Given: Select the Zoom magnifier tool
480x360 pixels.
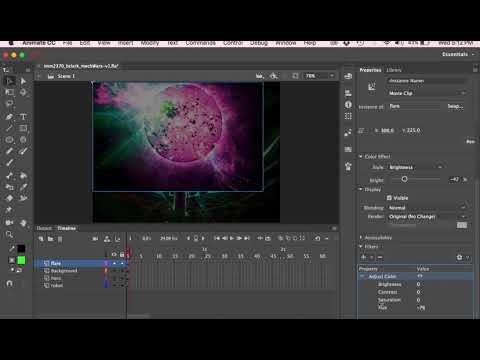Looking at the screenshot, I should 9,234.
